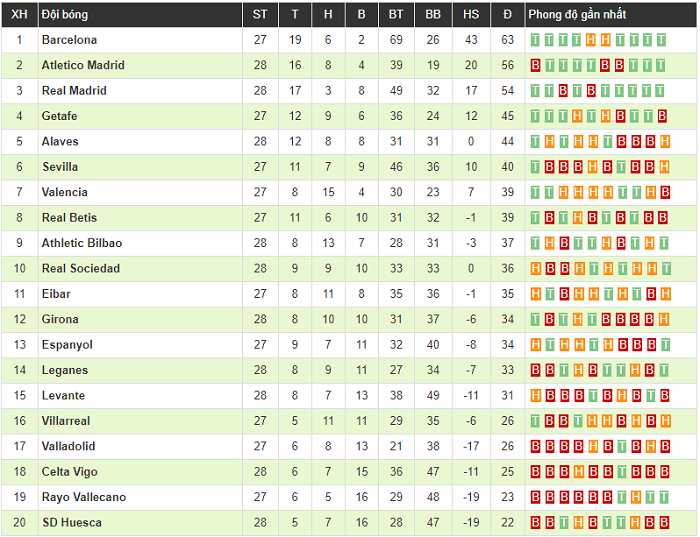Click Valencia's last red B form badge
This screenshot has height=537, width=700.
coord(664,192)
